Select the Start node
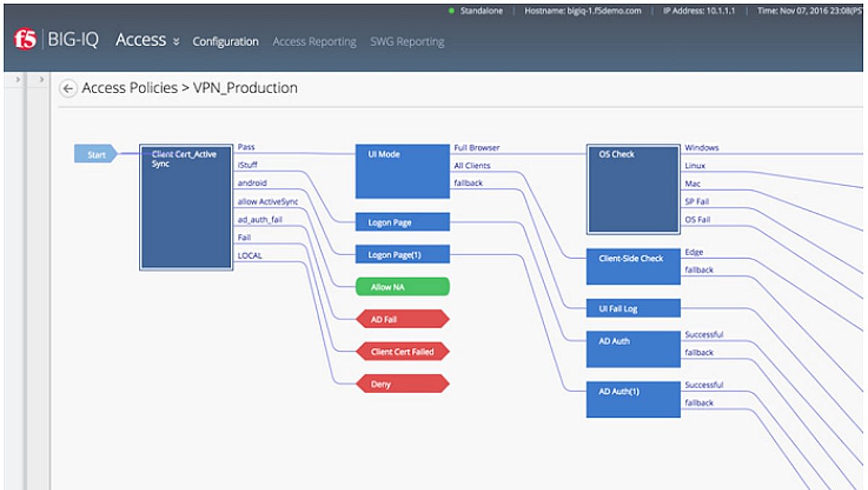 (95, 154)
